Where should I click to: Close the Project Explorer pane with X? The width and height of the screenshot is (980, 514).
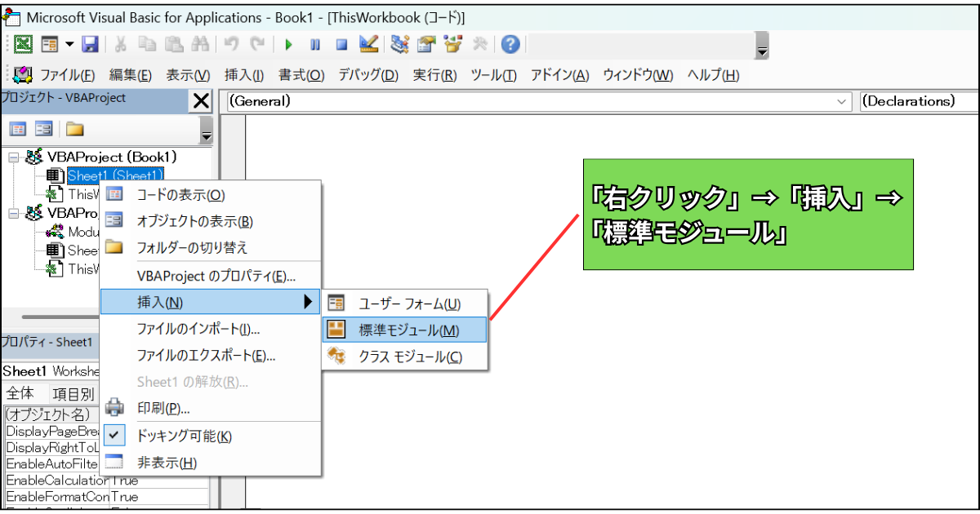(200, 101)
